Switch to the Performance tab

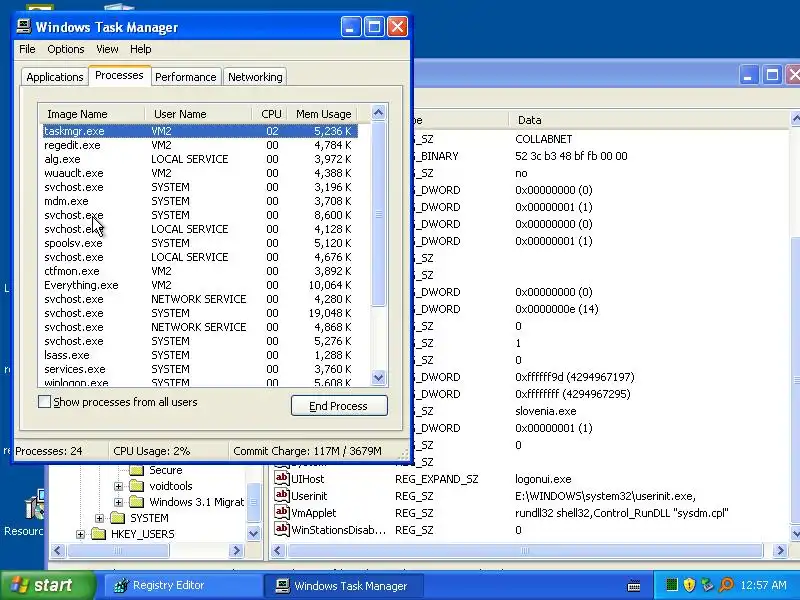click(186, 77)
